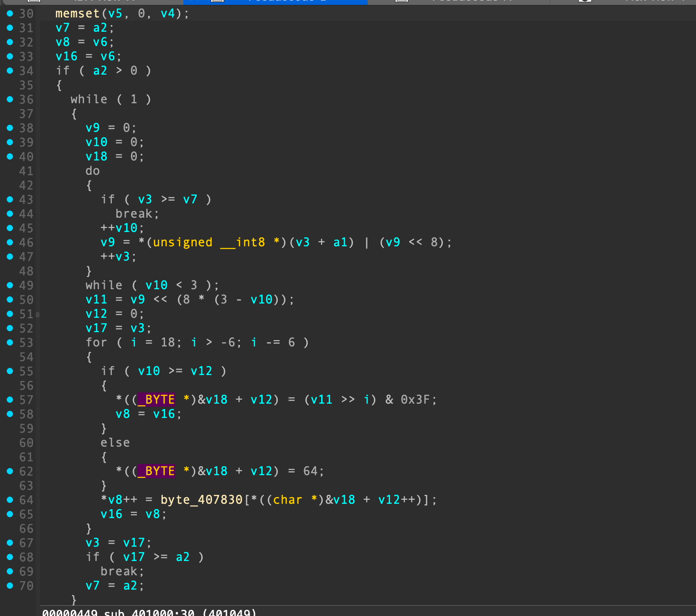Select '++v3;' on line 47
This screenshot has height=616, width=696.
[x=119, y=257]
